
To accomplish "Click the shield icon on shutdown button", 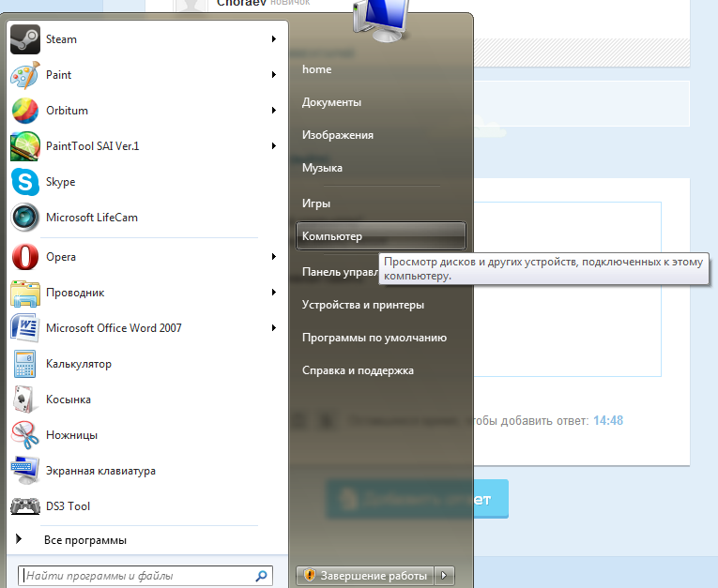I will pos(310,575).
